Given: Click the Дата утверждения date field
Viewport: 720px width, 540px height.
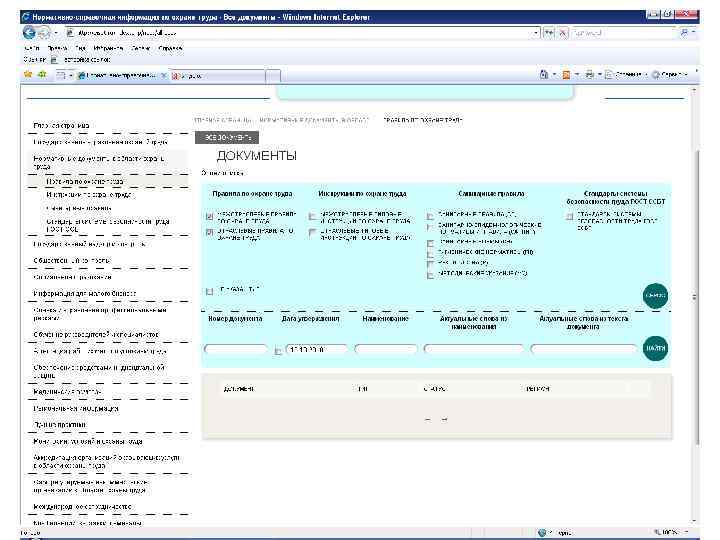Looking at the screenshot, I should tap(316, 349).
